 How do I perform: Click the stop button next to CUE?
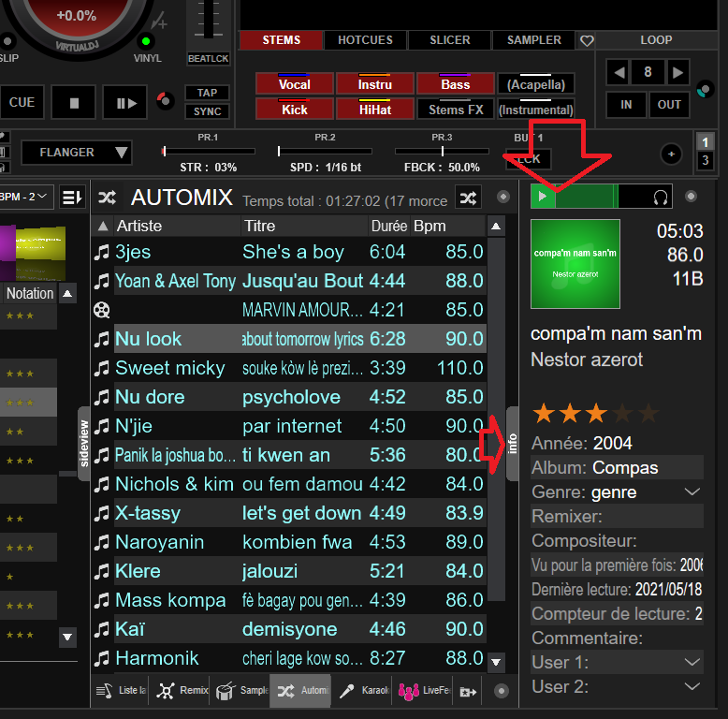pos(74,103)
